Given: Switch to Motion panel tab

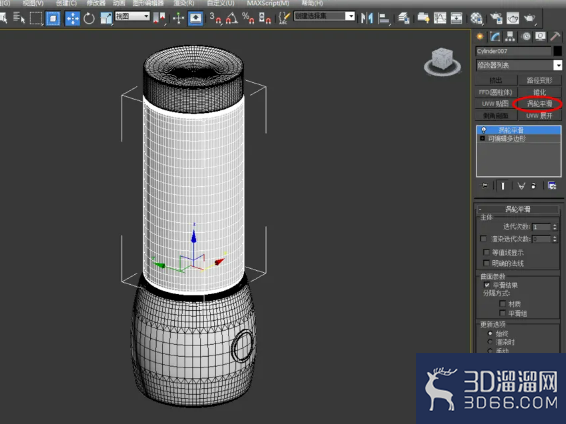Looking at the screenshot, I should (526, 36).
